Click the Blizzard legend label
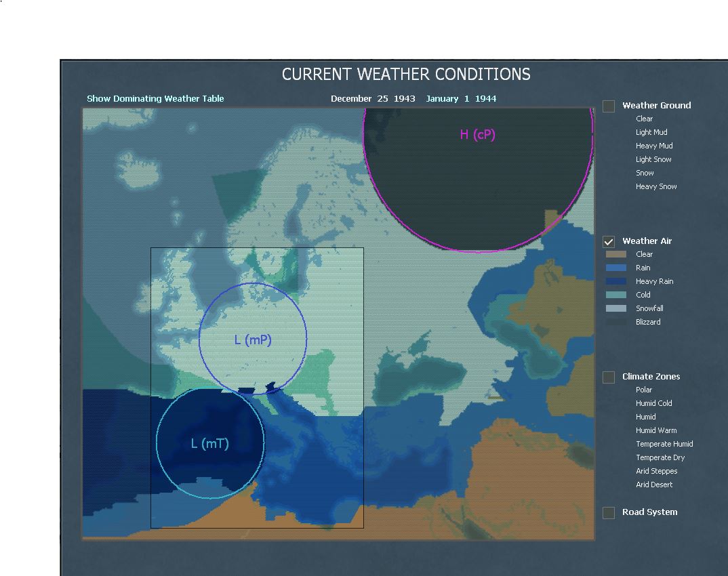The image size is (728, 576). click(648, 322)
